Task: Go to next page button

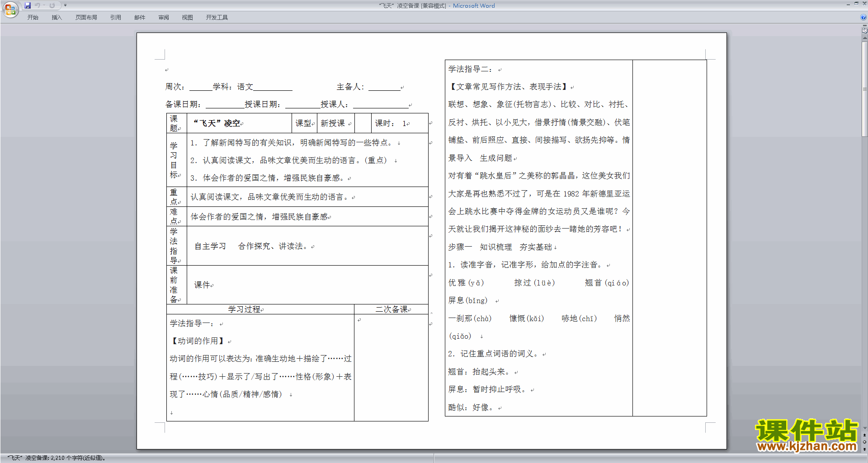Action: click(x=865, y=449)
